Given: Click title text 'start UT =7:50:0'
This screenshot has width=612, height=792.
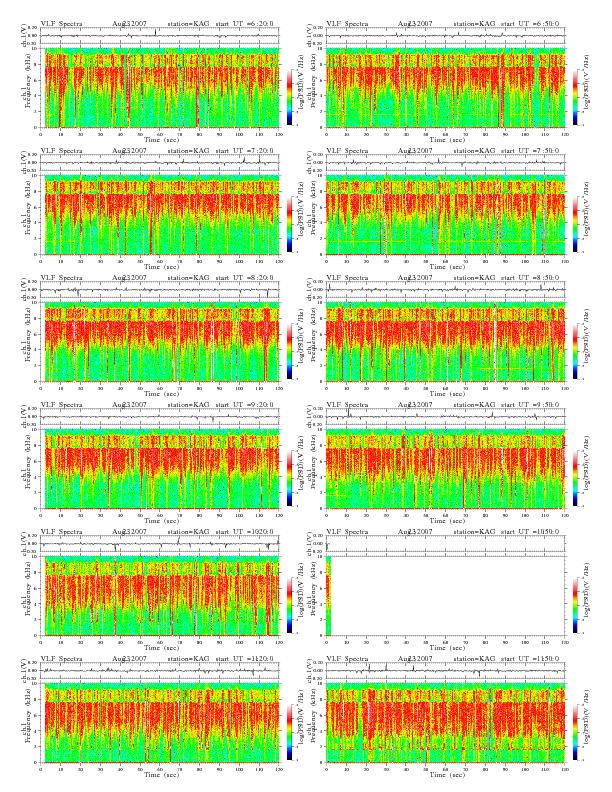Looking at the screenshot, I should [530, 151].
